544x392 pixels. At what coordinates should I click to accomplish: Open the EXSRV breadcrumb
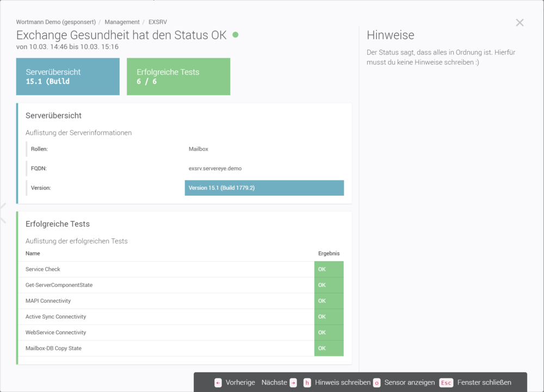tap(158, 22)
